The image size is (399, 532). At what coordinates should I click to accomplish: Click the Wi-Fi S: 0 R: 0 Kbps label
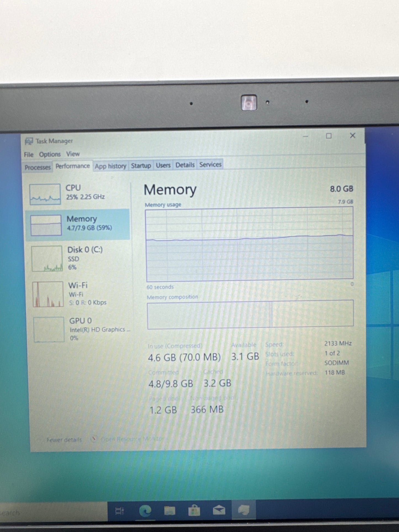87,294
